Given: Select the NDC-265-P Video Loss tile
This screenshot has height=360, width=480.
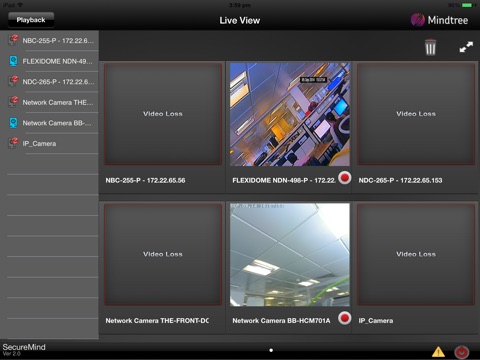Looking at the screenshot, I should (416, 114).
